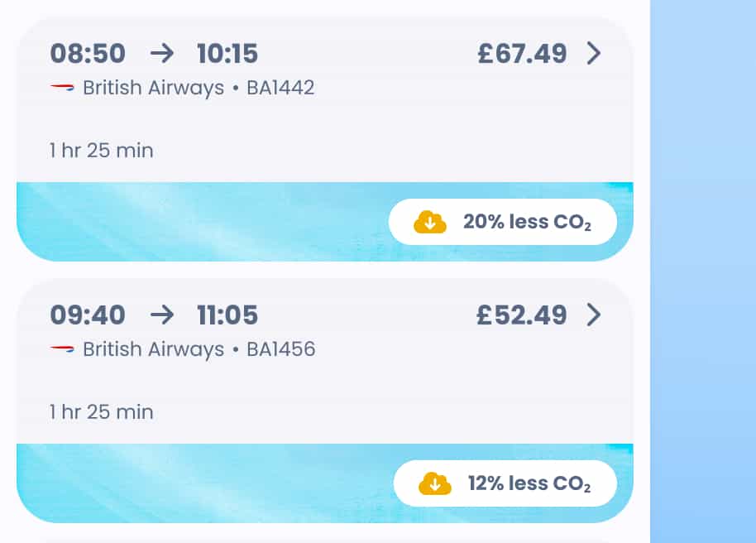The width and height of the screenshot is (756, 543).
Task: Click the 1 hr 25 min duration on top flight
Action: [100, 150]
